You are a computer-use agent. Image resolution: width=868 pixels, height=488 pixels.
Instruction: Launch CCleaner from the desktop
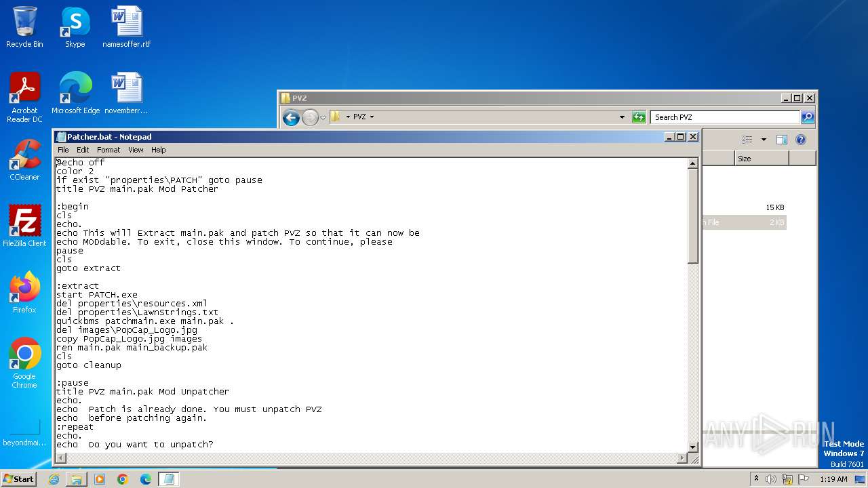pos(24,160)
